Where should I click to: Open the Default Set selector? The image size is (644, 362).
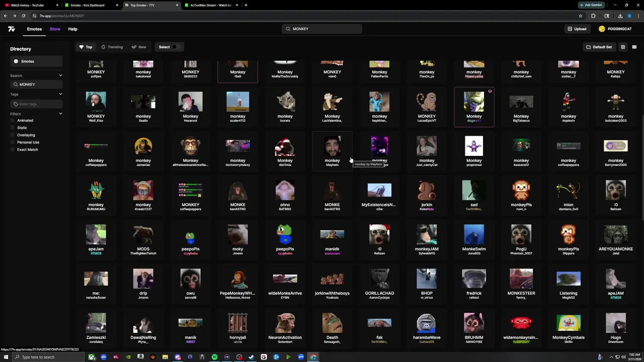coord(599,47)
